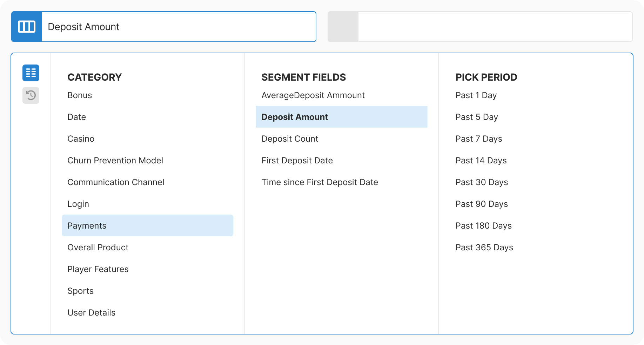Choose the Bonus category
The image size is (644, 345).
(80, 95)
